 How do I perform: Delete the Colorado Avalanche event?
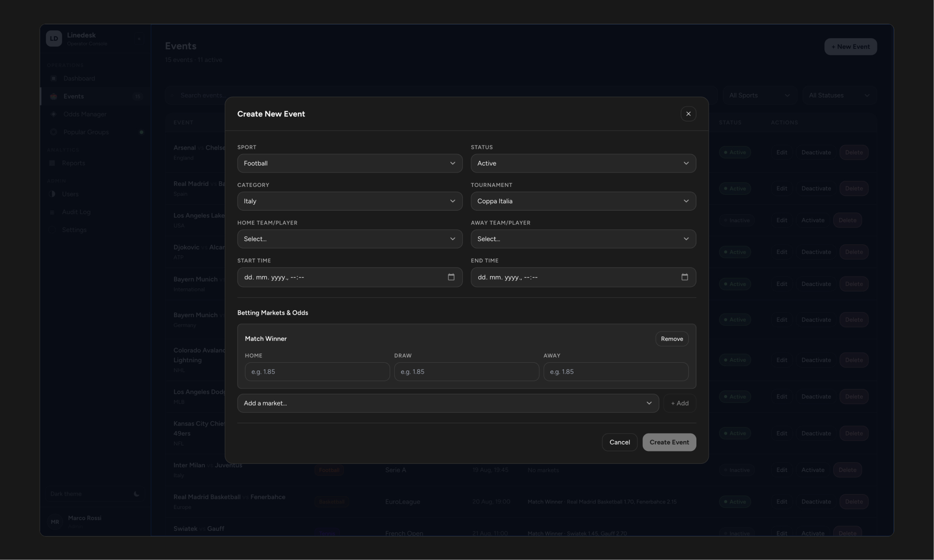(854, 360)
